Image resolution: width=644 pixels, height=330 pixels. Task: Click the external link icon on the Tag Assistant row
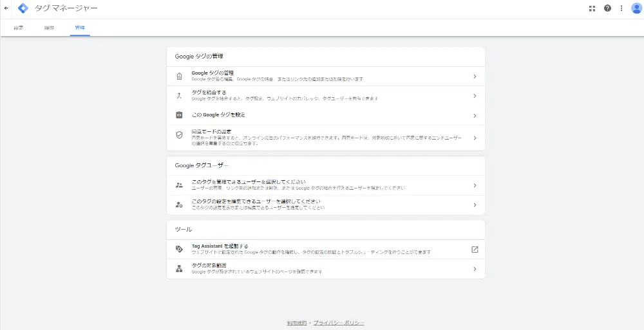(475, 250)
